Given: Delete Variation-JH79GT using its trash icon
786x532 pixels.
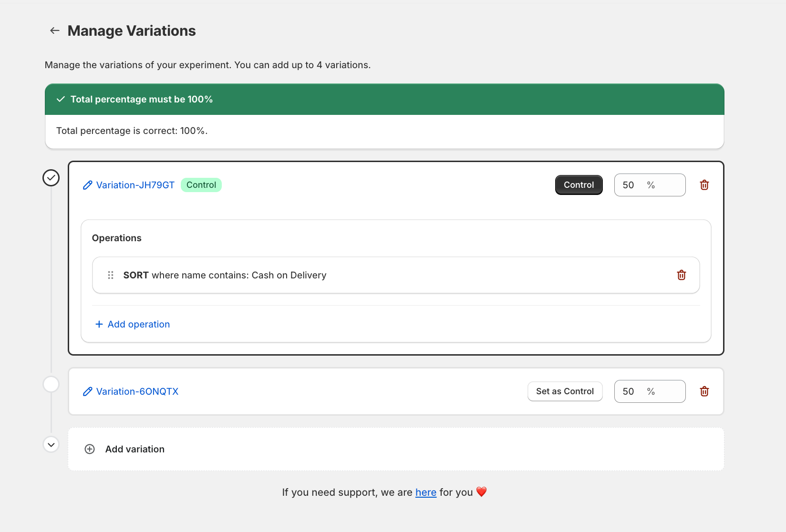Looking at the screenshot, I should point(704,185).
